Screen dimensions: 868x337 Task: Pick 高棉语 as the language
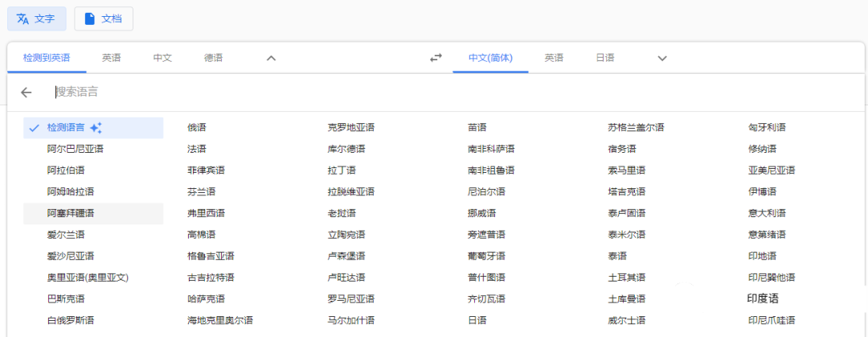[x=202, y=235]
